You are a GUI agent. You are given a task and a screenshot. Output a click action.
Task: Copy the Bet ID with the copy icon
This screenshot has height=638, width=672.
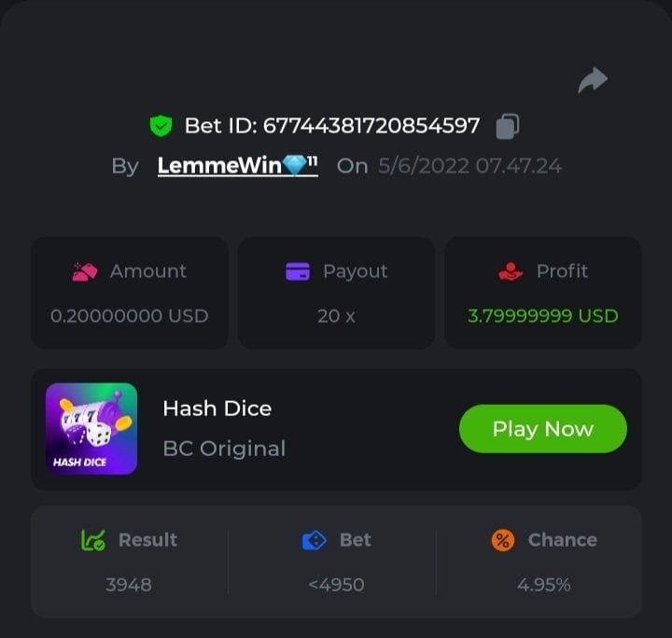click(x=508, y=125)
